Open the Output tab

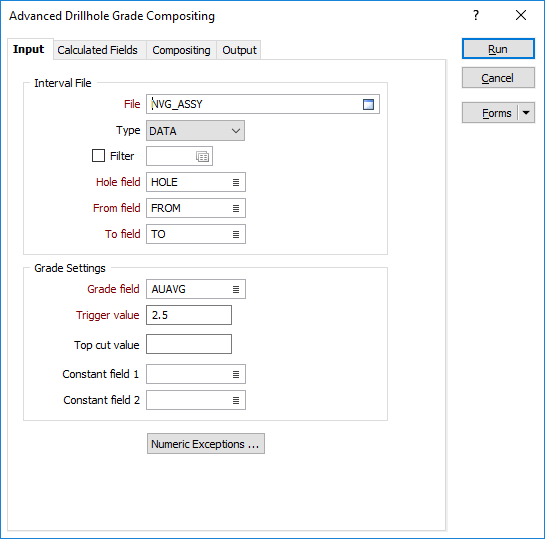[239, 50]
